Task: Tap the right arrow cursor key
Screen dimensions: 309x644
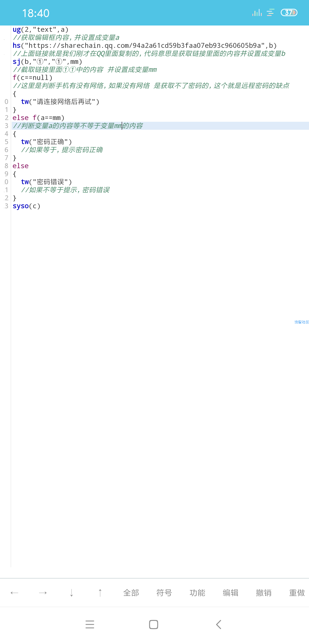Action: click(x=43, y=593)
